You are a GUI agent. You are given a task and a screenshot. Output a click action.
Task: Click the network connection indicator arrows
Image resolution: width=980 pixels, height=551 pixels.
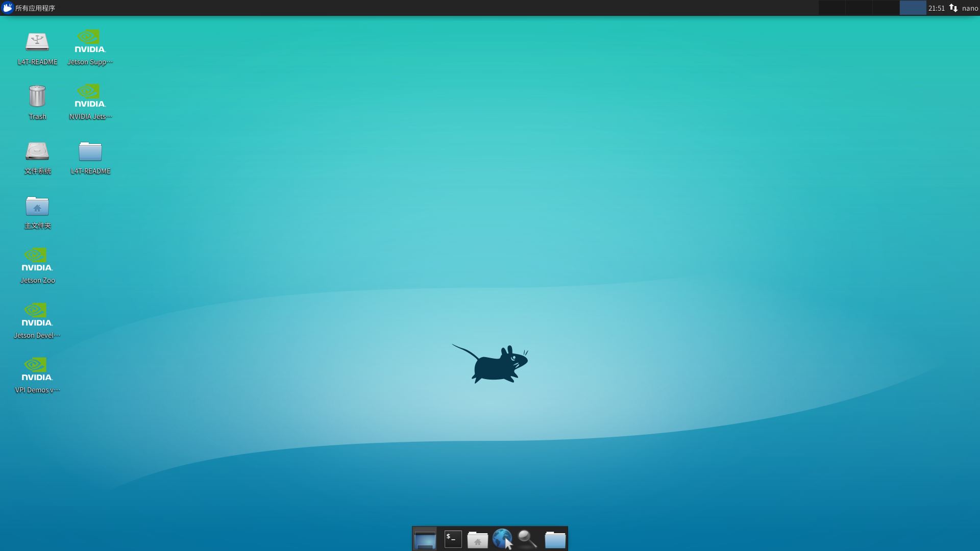pos(953,8)
